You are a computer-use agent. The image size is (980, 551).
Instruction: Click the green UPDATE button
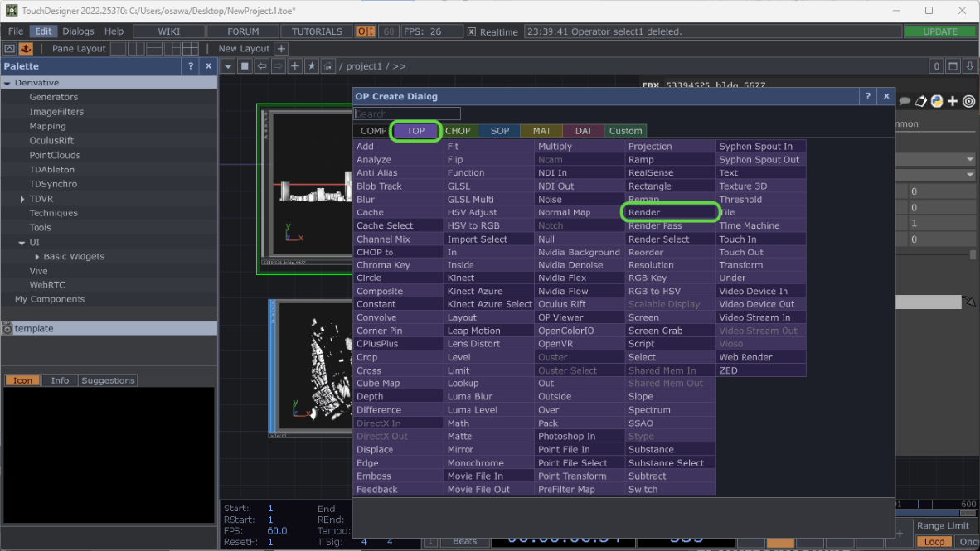940,31
